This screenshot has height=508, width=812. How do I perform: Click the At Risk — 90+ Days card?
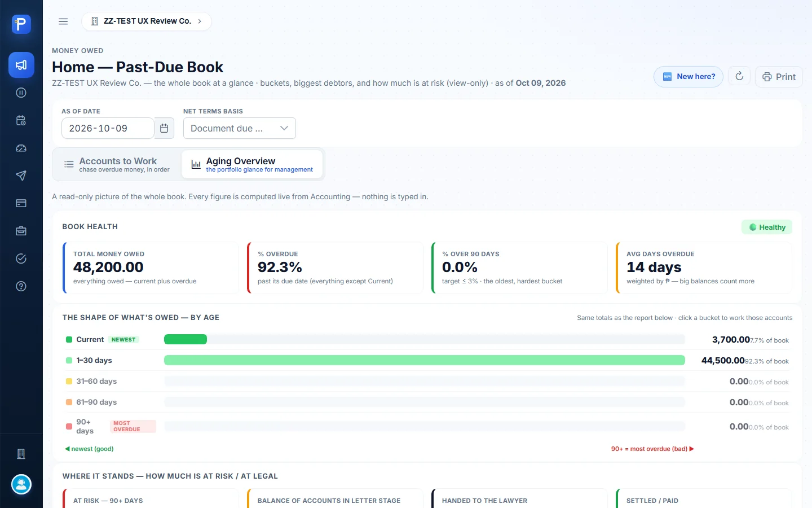tap(151, 498)
